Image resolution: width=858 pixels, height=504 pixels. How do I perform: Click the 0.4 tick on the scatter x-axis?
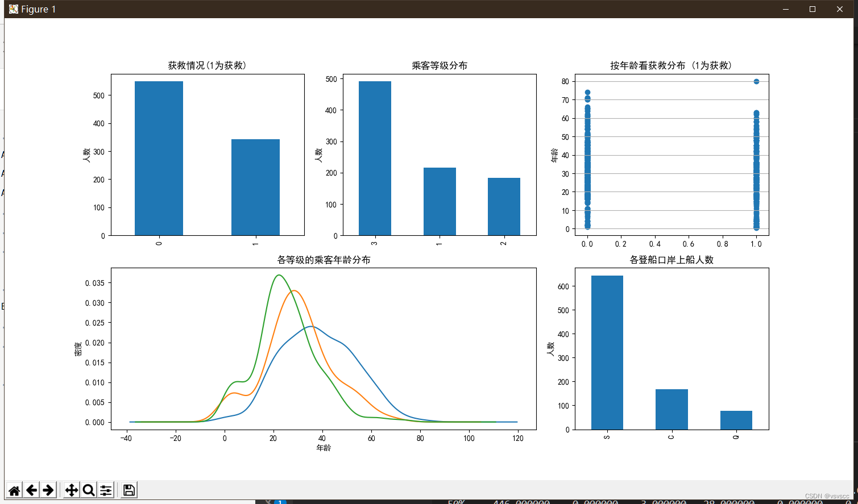654,244
